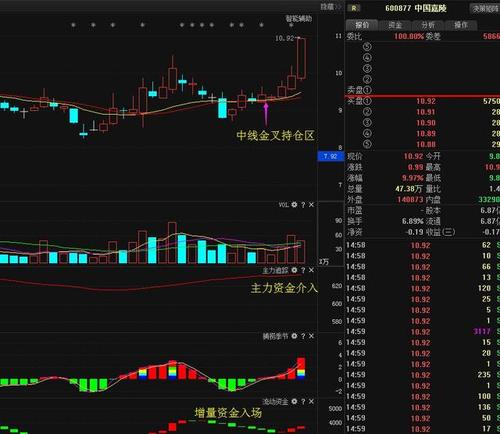Open help for red-green histogram indicator panel
This screenshot has height=434, width=500.
pyautogui.click(x=303, y=336)
